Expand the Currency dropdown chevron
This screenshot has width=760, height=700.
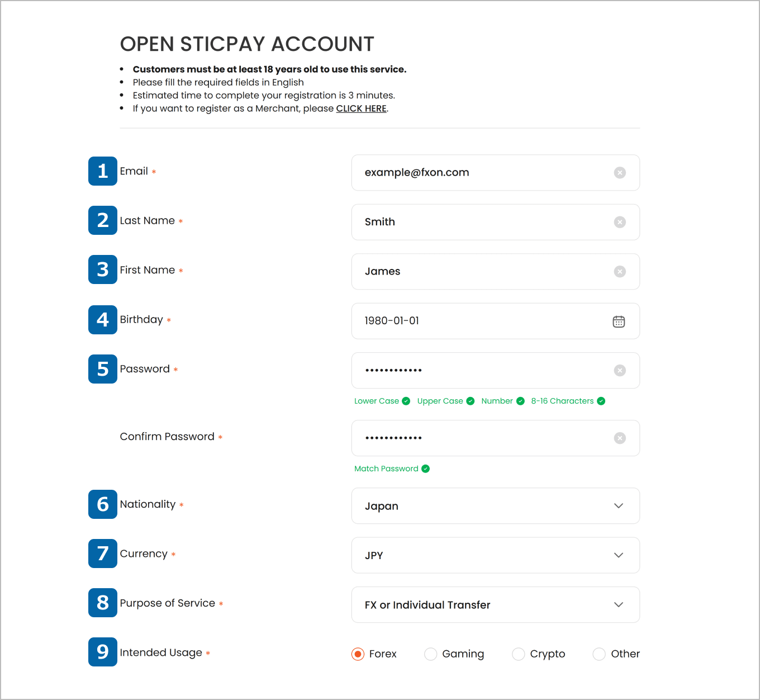pos(619,555)
